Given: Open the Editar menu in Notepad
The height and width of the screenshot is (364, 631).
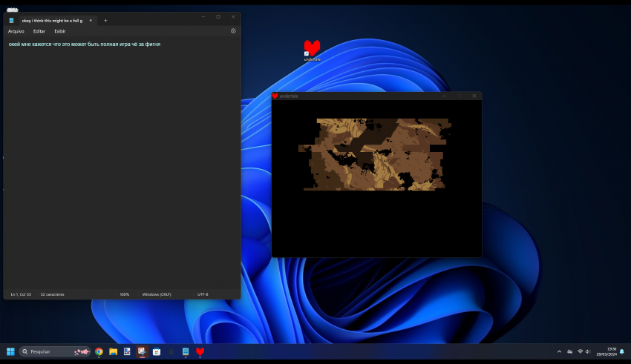Looking at the screenshot, I should (39, 31).
